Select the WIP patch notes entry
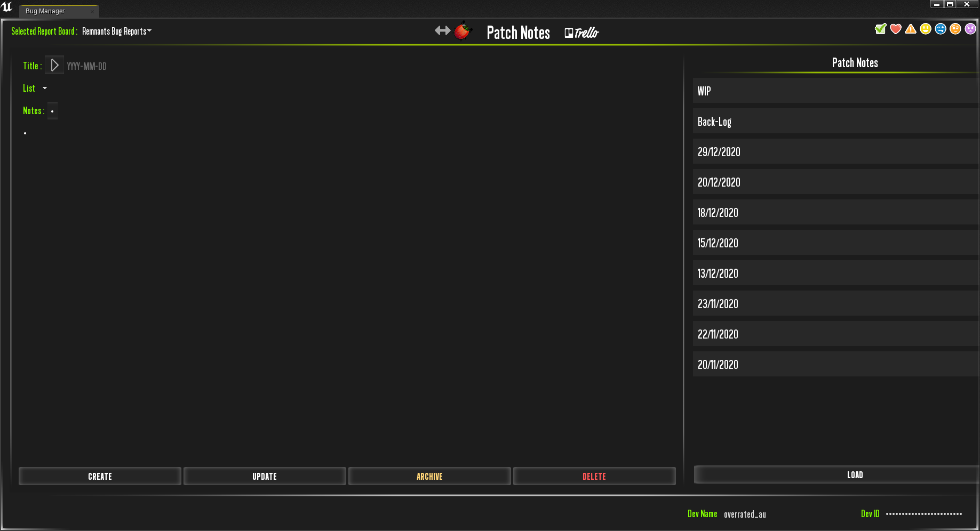Screen dimensions: 980x531 (x=836, y=91)
